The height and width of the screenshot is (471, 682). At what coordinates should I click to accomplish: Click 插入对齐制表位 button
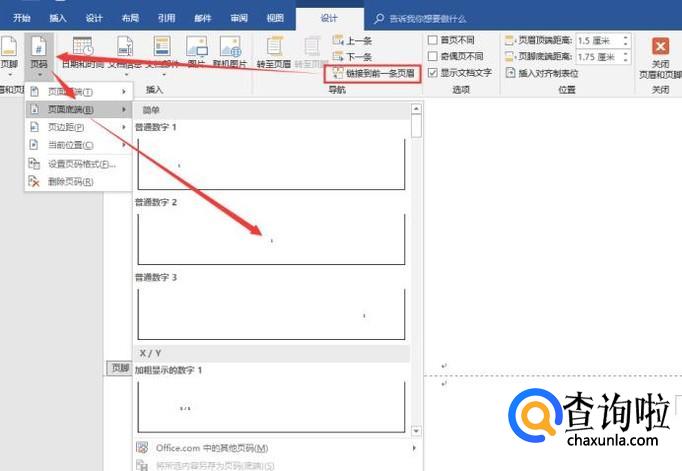[x=542, y=73]
